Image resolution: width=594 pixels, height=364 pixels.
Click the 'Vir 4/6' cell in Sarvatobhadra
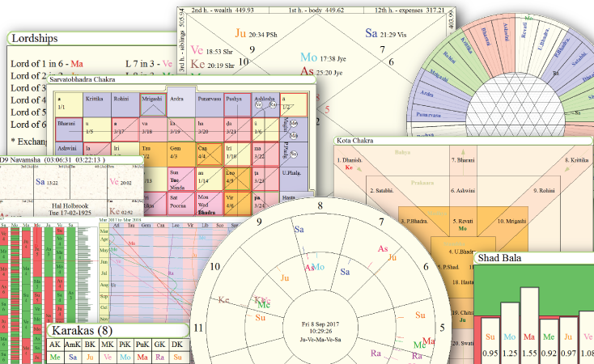[x=238, y=203]
